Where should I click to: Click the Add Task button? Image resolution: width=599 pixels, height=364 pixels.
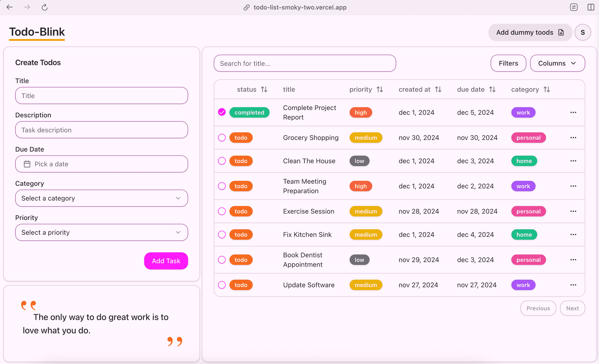[x=166, y=261]
